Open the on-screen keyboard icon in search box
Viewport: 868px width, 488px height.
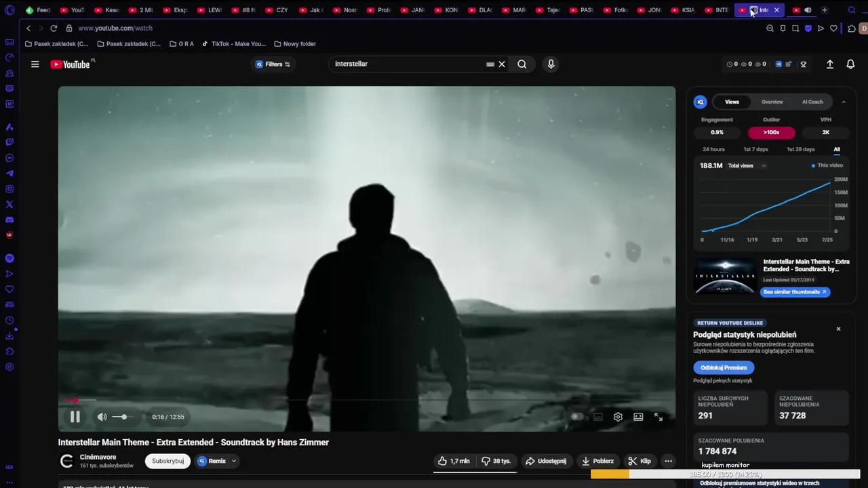pyautogui.click(x=490, y=64)
